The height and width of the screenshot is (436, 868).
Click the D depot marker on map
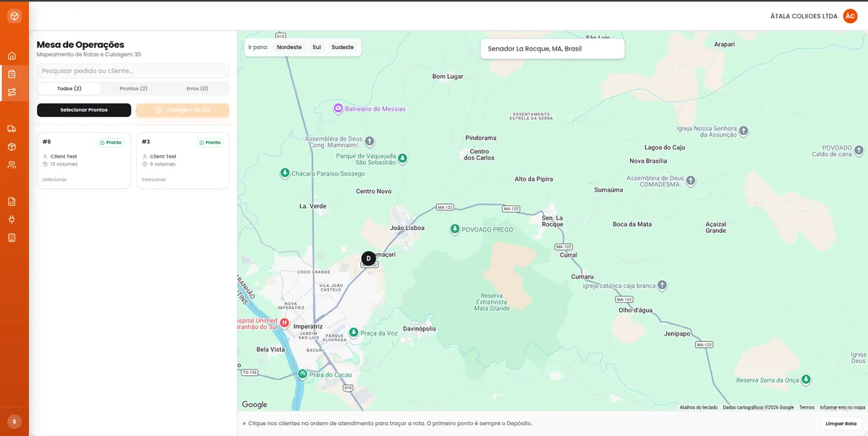click(368, 258)
